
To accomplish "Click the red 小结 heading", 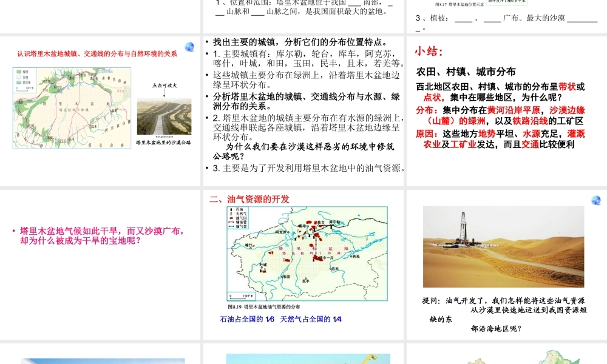I will (429, 52).
